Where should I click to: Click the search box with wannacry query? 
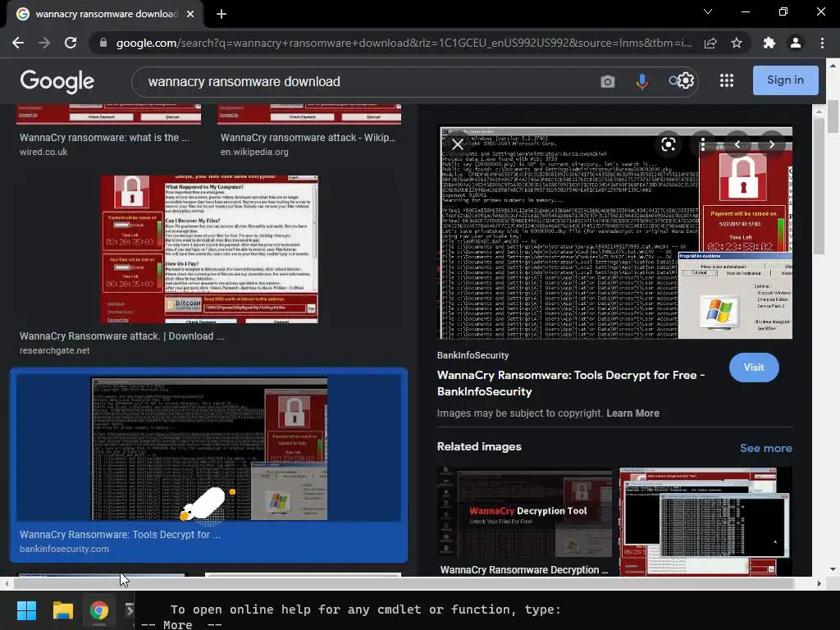coord(364,81)
